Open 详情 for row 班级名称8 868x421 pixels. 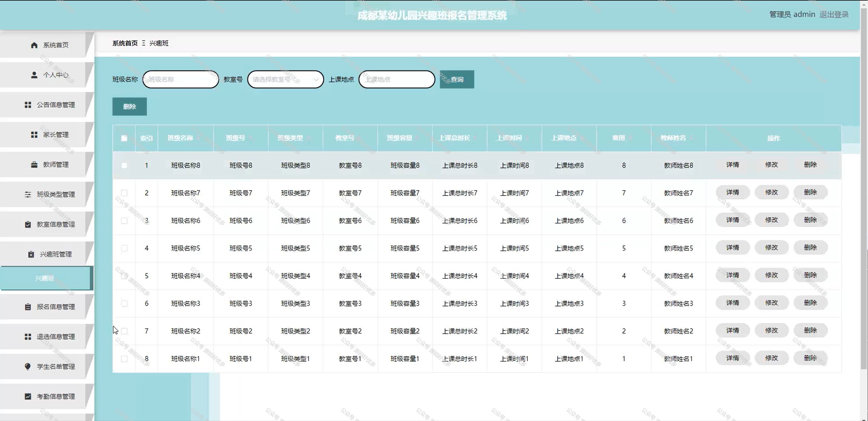click(x=733, y=165)
